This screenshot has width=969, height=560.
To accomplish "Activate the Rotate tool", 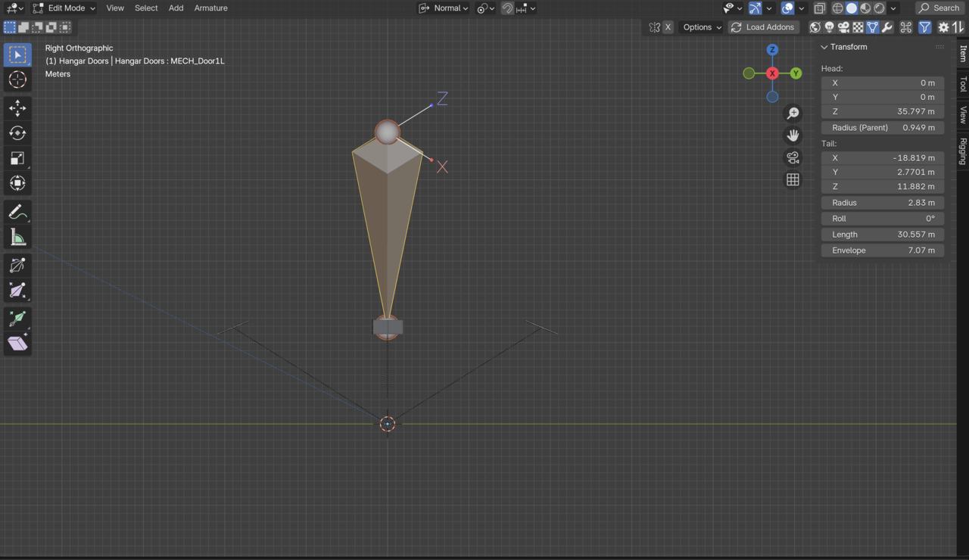I will coord(17,133).
